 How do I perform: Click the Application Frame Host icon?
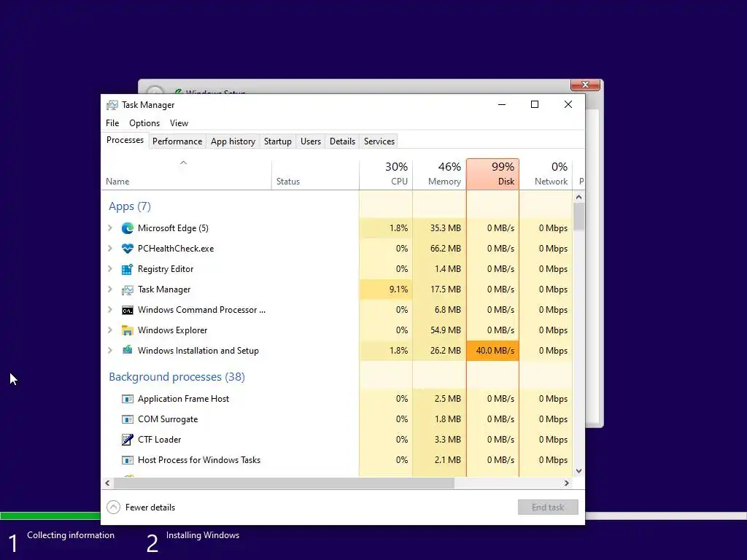pos(127,399)
